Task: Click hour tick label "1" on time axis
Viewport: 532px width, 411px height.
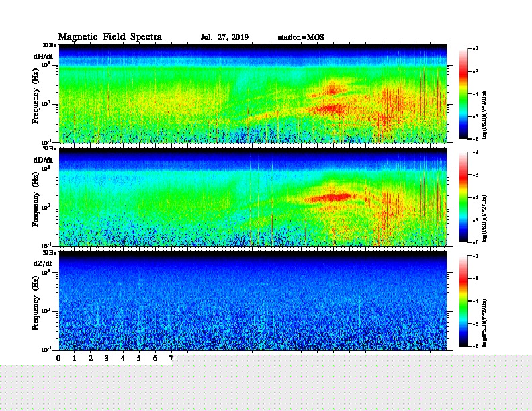Action: (75, 358)
